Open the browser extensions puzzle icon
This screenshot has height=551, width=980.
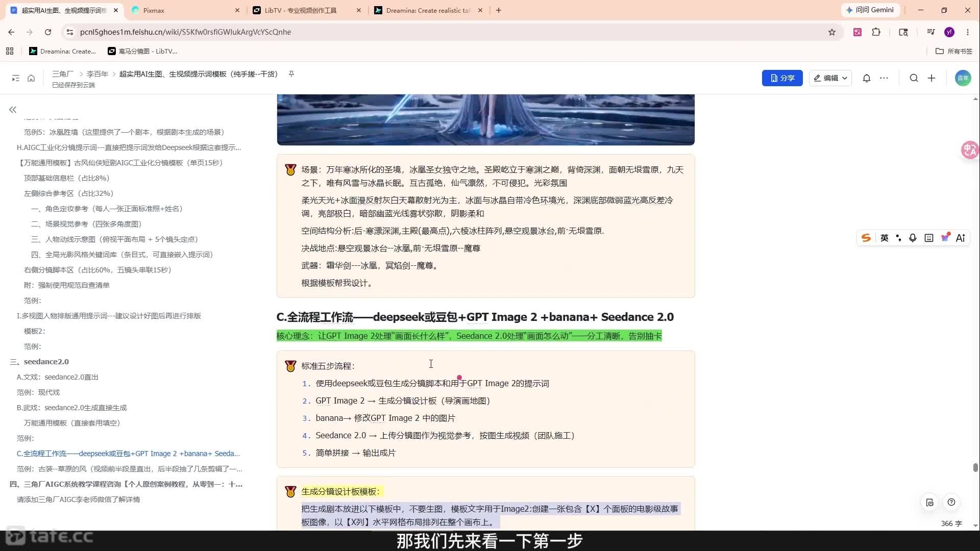point(876,32)
